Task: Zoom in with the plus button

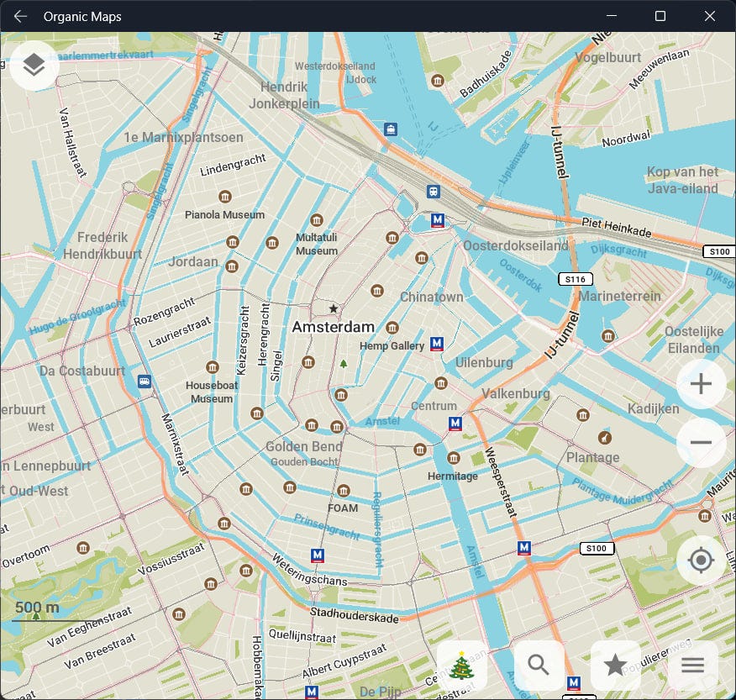Action: (x=701, y=383)
